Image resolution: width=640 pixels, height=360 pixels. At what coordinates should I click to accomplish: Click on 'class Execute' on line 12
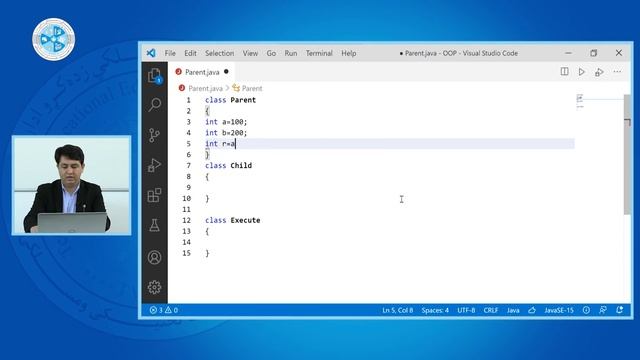(x=233, y=220)
